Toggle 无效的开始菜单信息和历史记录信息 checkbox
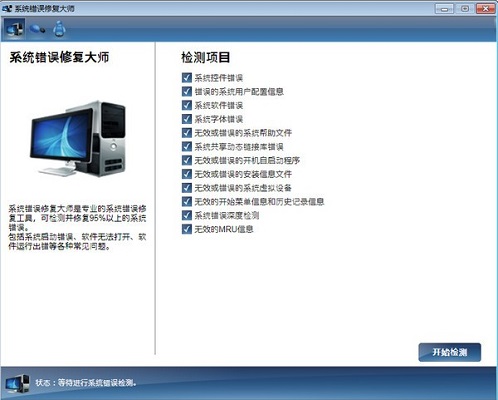 [187, 201]
